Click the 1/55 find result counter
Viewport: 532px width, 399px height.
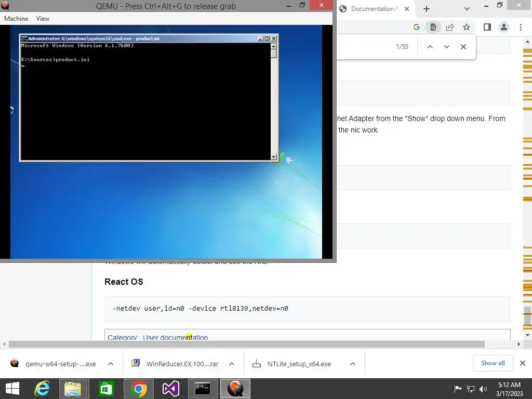(402, 47)
